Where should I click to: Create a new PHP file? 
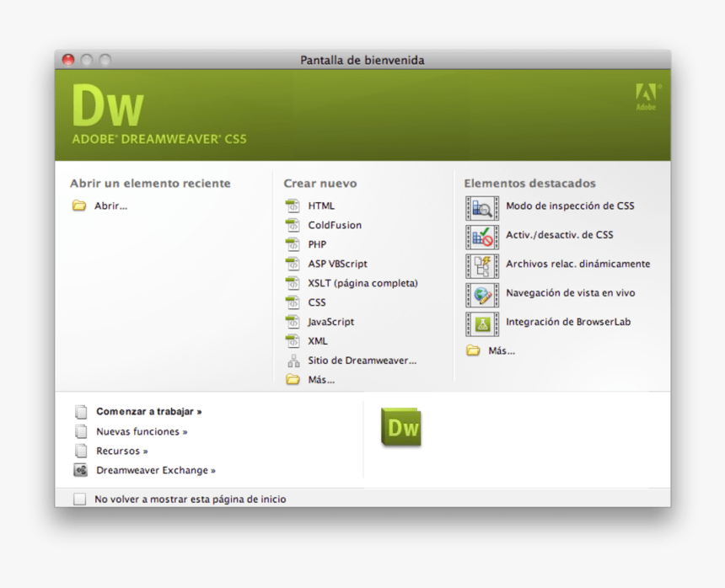click(x=317, y=244)
